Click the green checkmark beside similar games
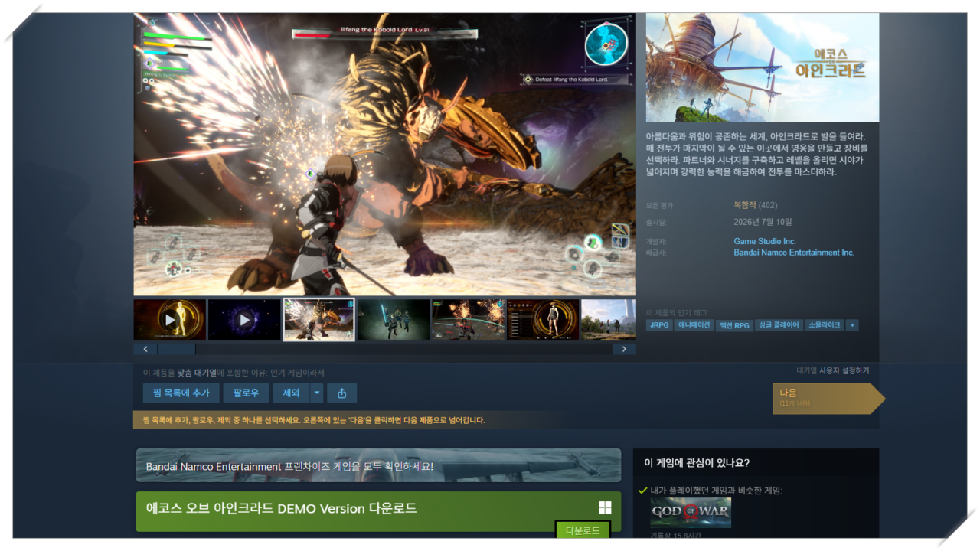The width and height of the screenshot is (980, 551). click(x=643, y=491)
